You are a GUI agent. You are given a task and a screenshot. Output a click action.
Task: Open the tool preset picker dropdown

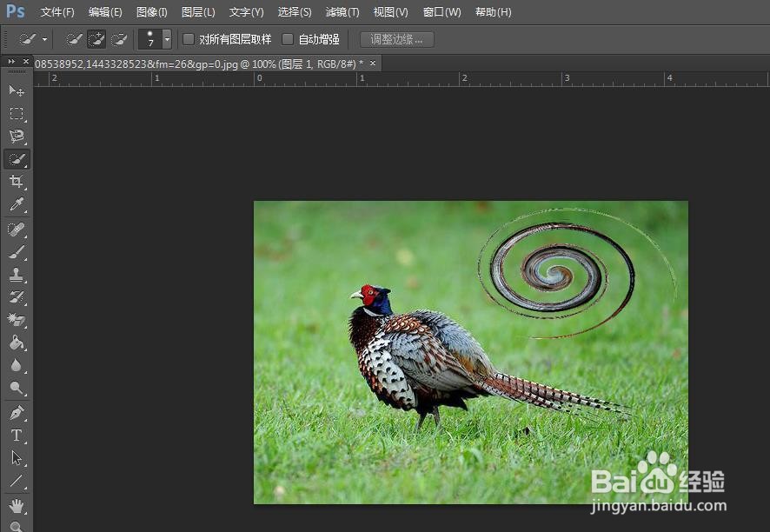coord(44,39)
